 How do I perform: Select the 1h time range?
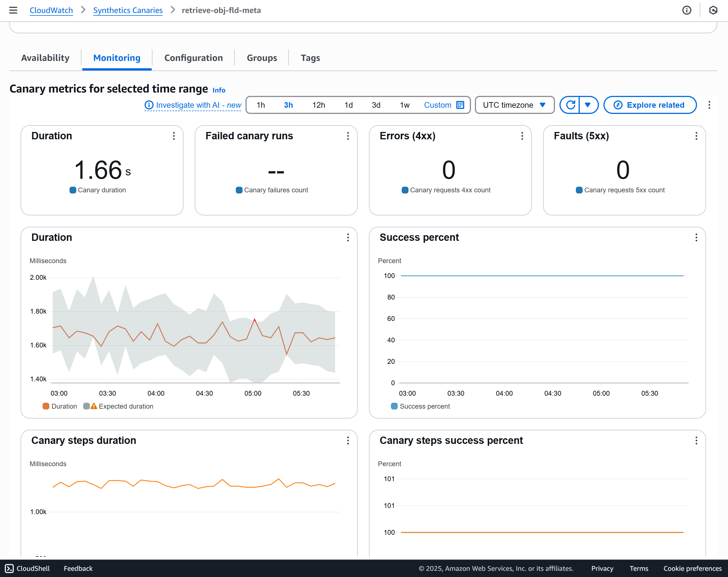(x=260, y=105)
